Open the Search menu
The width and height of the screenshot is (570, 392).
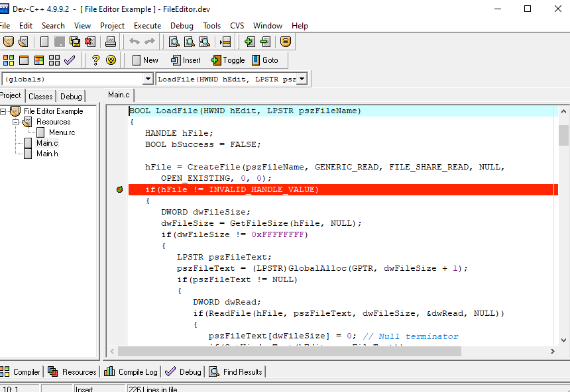tap(53, 26)
